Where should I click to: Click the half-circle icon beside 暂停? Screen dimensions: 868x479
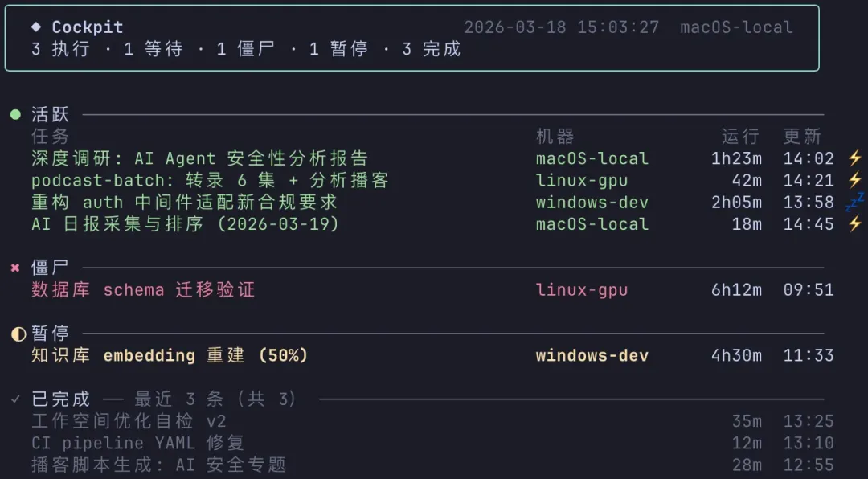pos(17,334)
